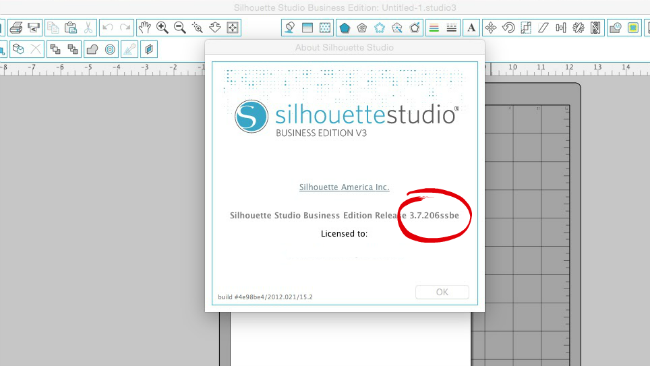Click the Paste clipboard icon
The height and width of the screenshot is (366, 650).
71,28
